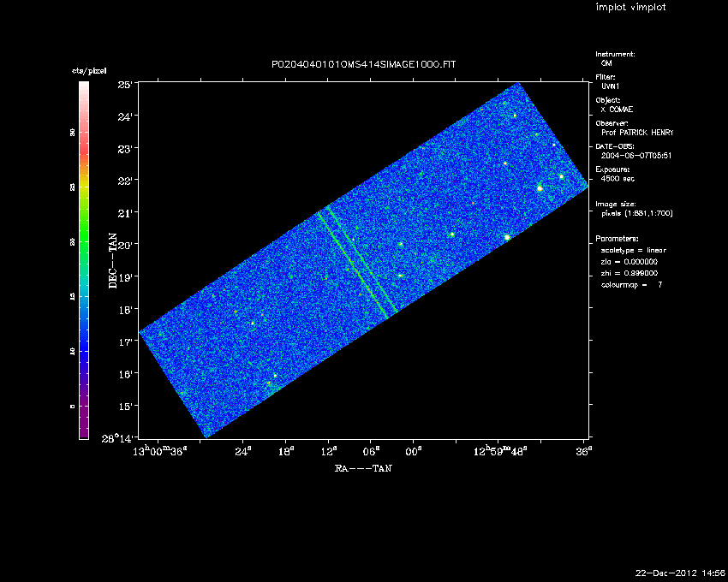This screenshot has width=728, height=582.
Task: Click the 12h59m48s right ascension label
Action: click(x=499, y=451)
